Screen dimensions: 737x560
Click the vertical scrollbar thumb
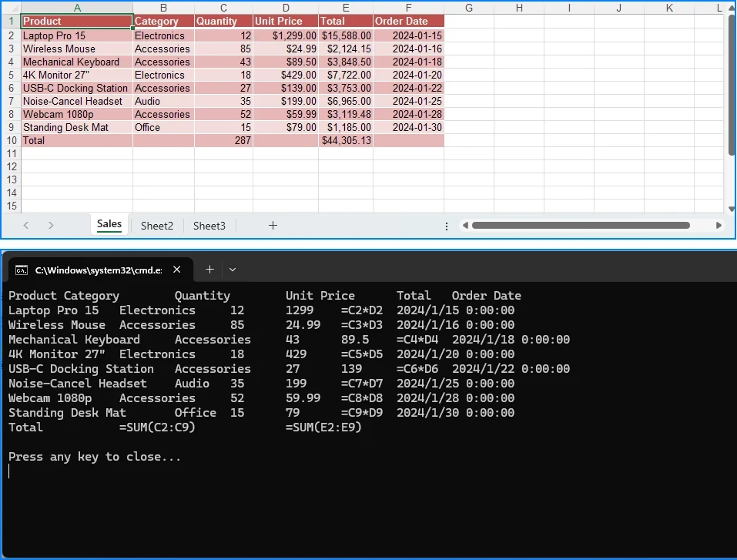point(732,85)
